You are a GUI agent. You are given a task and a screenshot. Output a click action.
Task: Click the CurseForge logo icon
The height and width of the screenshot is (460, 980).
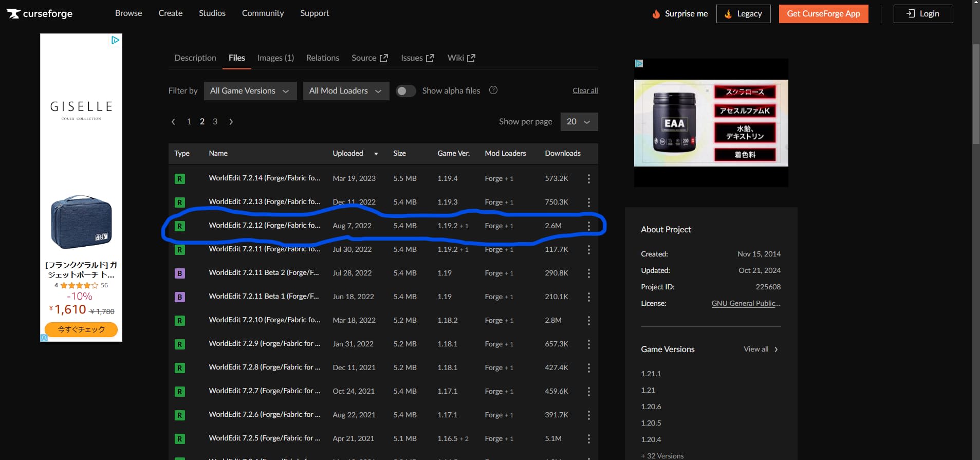pyautogui.click(x=14, y=13)
